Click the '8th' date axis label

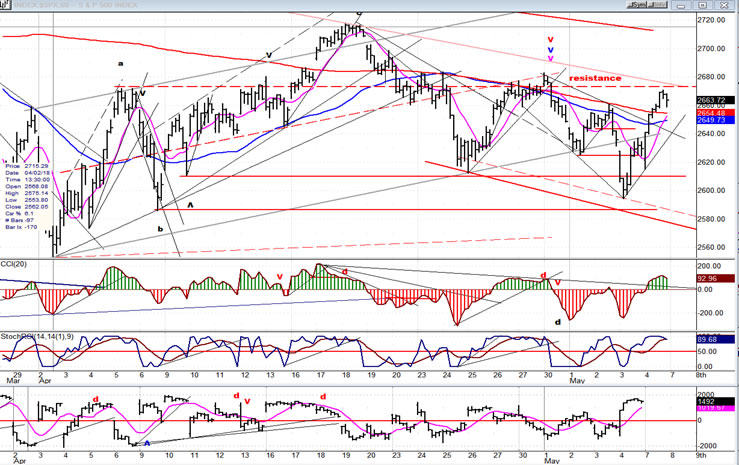(700, 375)
